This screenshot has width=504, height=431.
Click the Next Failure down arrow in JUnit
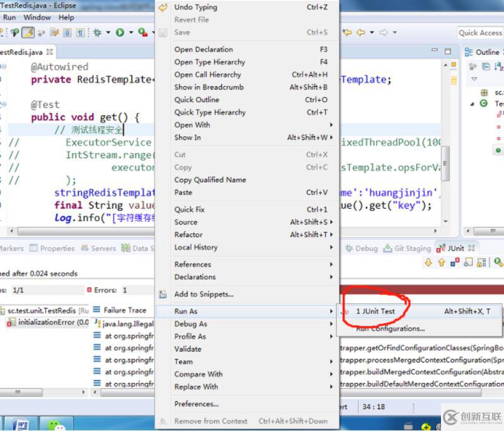(x=429, y=263)
